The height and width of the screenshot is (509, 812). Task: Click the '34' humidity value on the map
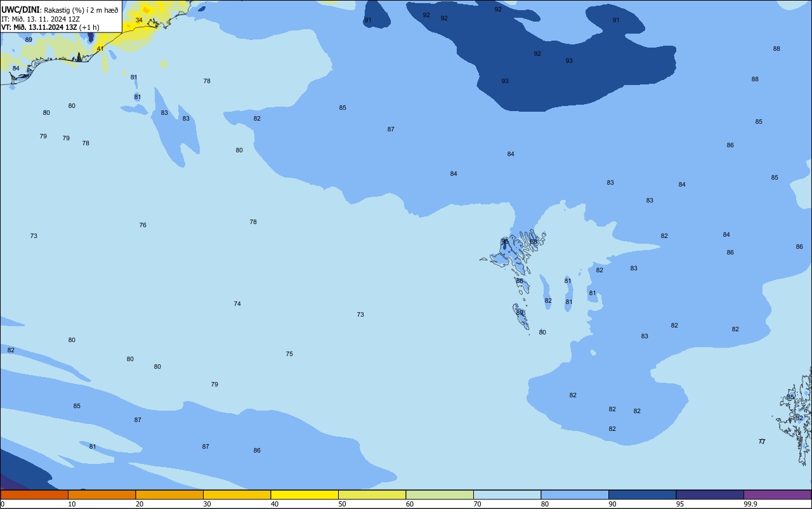(x=139, y=20)
